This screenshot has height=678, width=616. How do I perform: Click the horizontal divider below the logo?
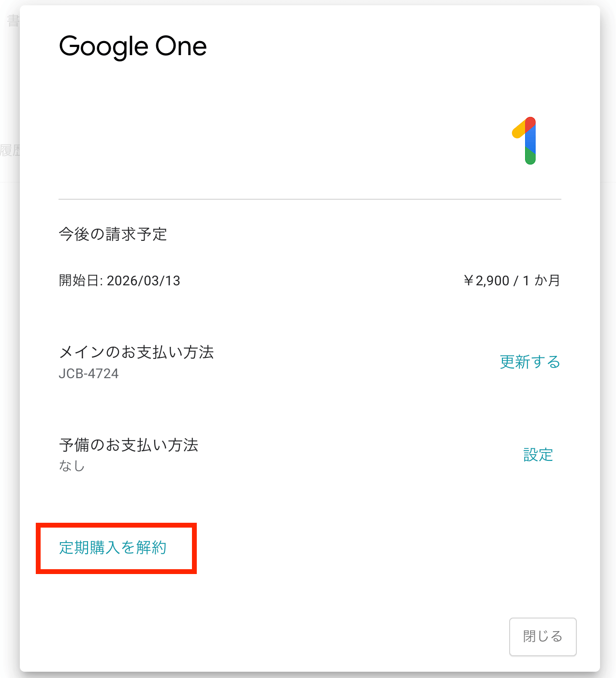coord(309,199)
